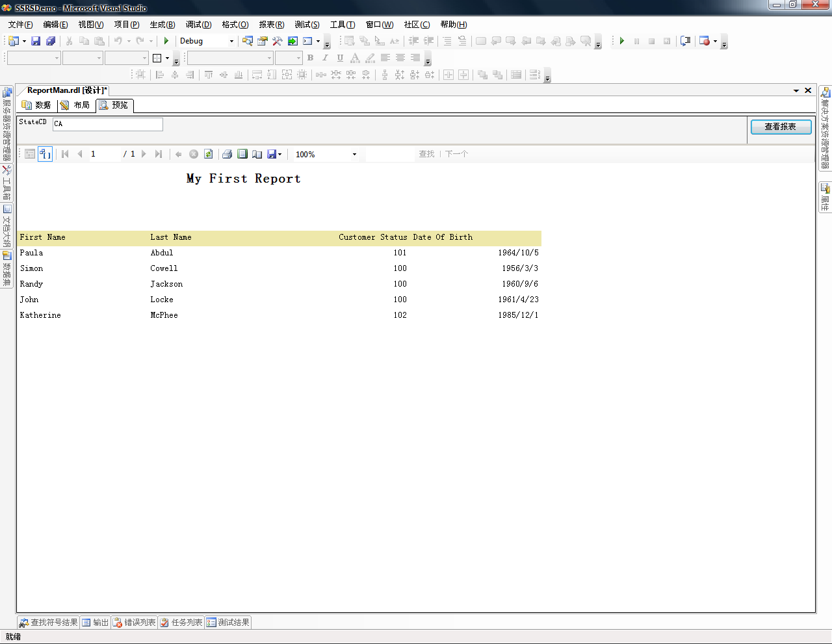
Task: Open the breakpoints window dropdown arrow
Action: (x=715, y=41)
